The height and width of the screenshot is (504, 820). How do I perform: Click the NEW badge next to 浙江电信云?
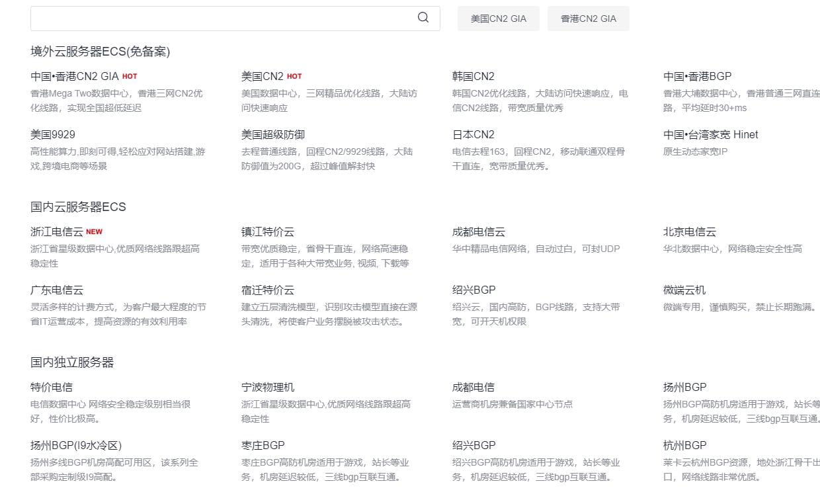coord(94,231)
